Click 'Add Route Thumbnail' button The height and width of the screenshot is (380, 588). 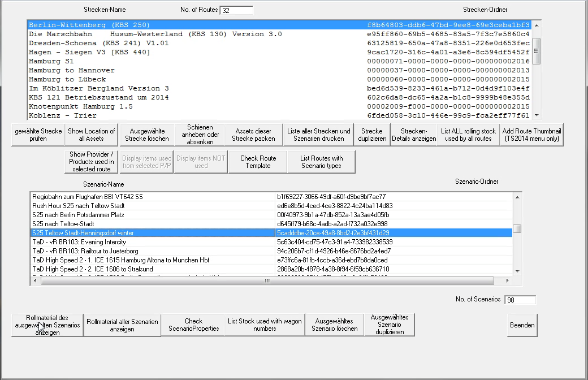click(x=531, y=135)
